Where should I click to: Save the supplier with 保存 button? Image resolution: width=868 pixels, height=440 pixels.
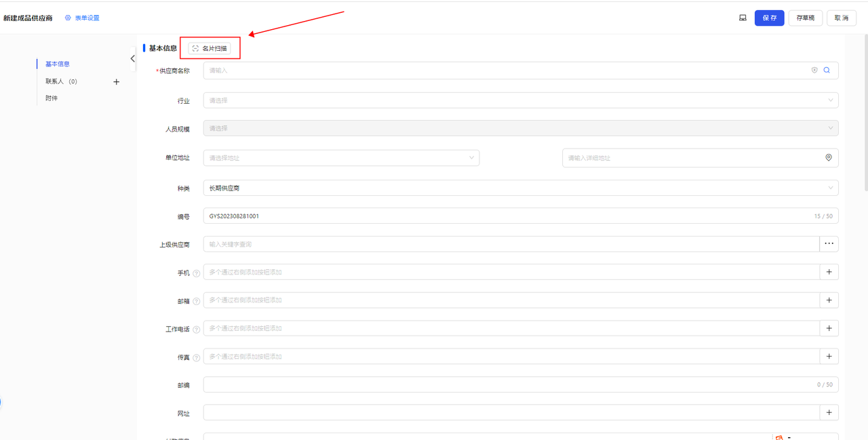pyautogui.click(x=770, y=18)
